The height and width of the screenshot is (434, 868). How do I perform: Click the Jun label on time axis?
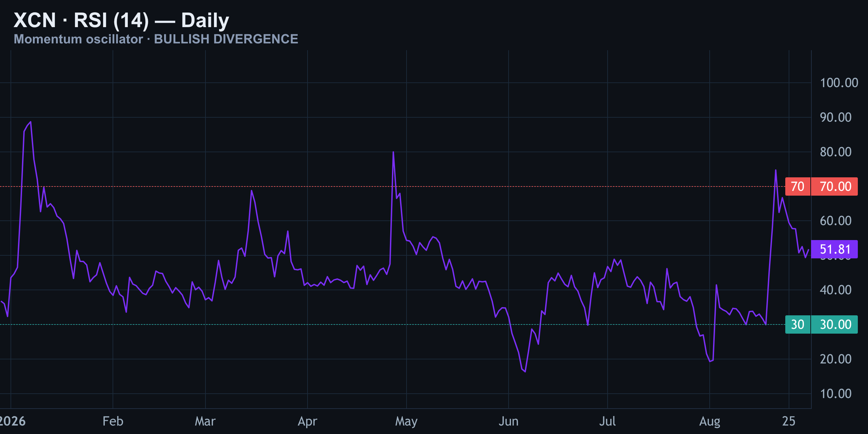[509, 421]
